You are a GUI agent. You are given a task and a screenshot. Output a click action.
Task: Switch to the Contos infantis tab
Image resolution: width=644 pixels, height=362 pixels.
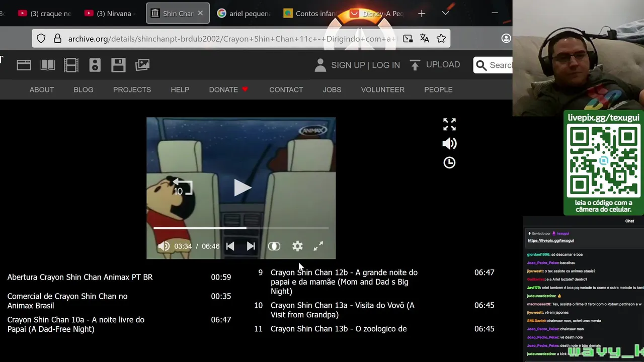[310, 14]
